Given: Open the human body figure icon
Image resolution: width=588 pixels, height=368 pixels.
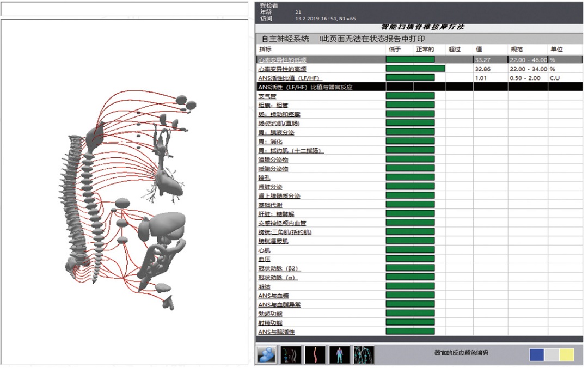Looking at the screenshot, I should point(339,354).
